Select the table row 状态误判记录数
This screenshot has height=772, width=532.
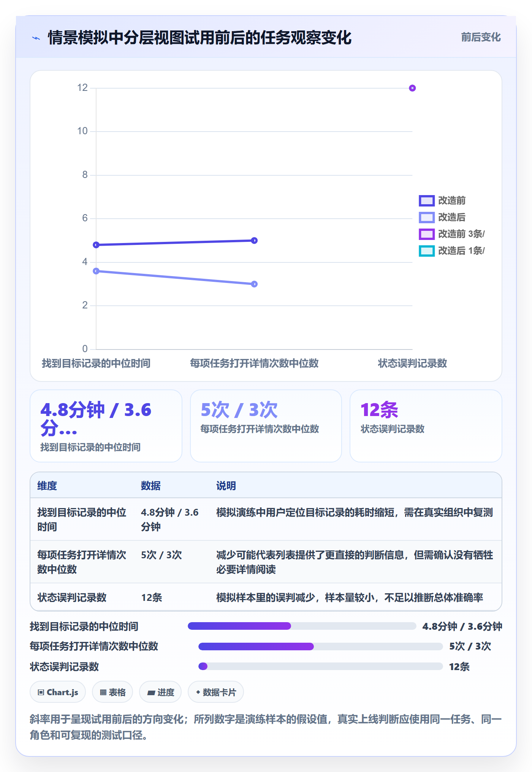pos(266,597)
